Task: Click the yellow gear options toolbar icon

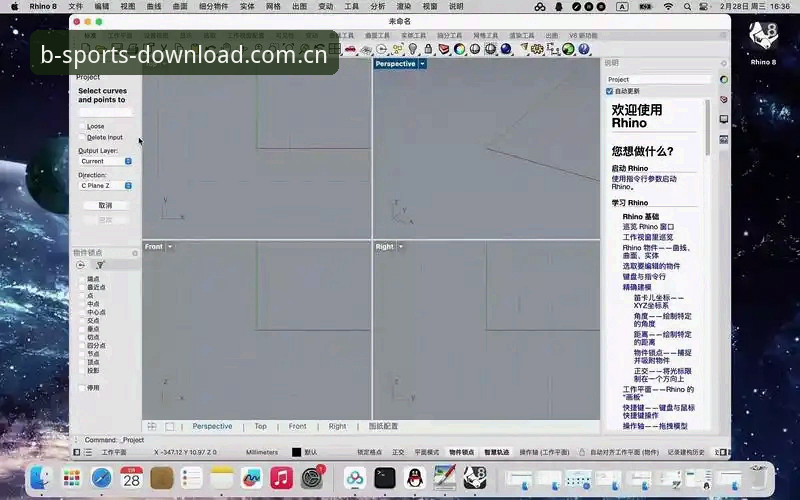Action: point(537,49)
